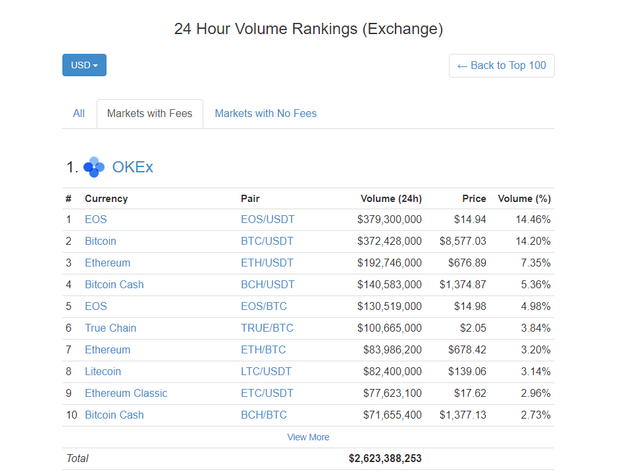Viewport: 640px width, 475px height.
Task: Select the $83,986,200 volume value
Action: pyautogui.click(x=393, y=350)
